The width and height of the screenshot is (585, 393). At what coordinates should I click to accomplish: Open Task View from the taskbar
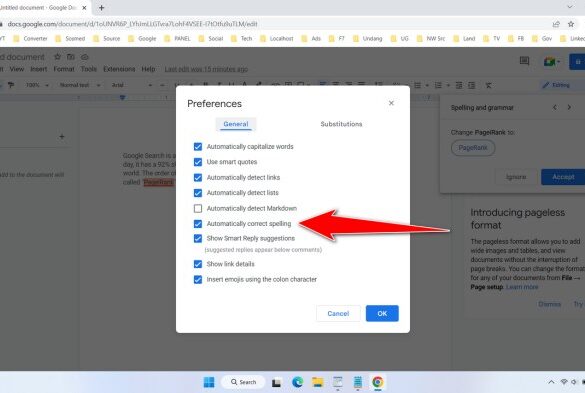click(x=276, y=383)
